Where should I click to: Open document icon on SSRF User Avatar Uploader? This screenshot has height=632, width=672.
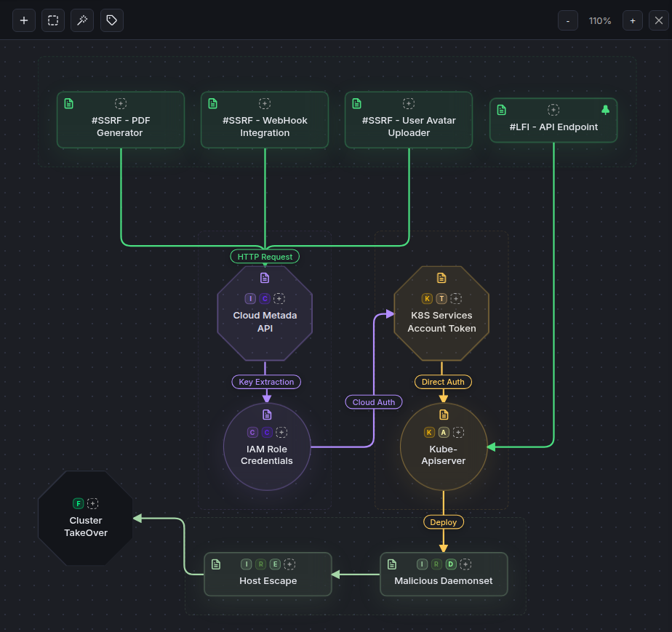coord(356,103)
